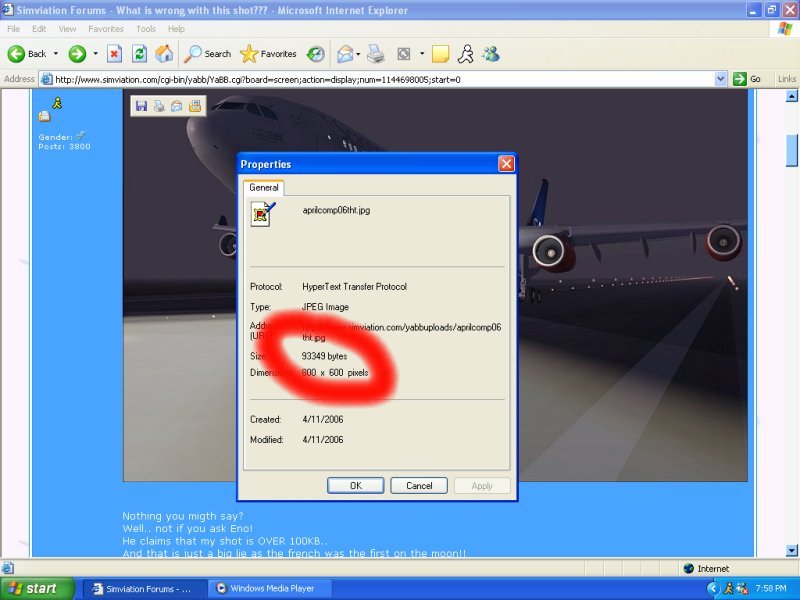This screenshot has height=600, width=800.
Task: Click the History toolbar icon
Action: coord(315,54)
